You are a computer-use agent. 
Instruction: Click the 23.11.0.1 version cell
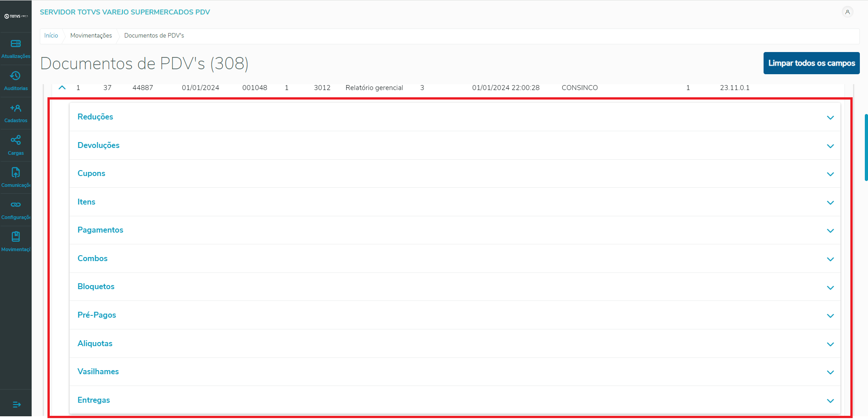[735, 88]
